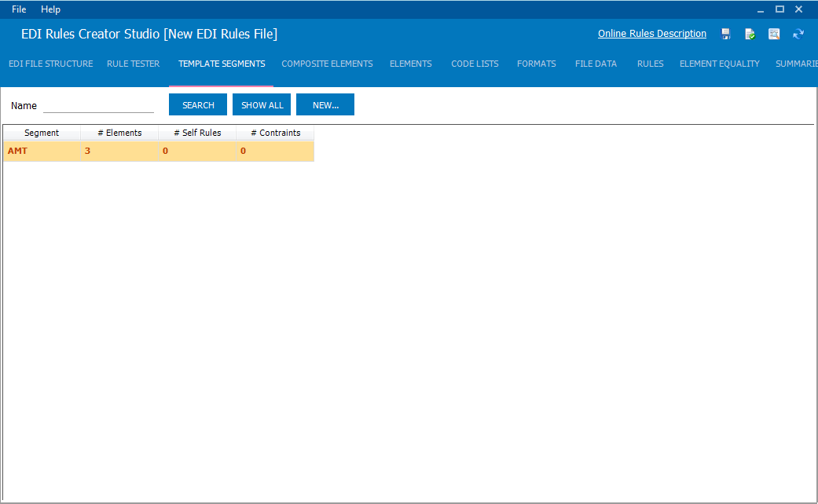Open the Help menu
The image size is (818, 504).
[x=50, y=9]
